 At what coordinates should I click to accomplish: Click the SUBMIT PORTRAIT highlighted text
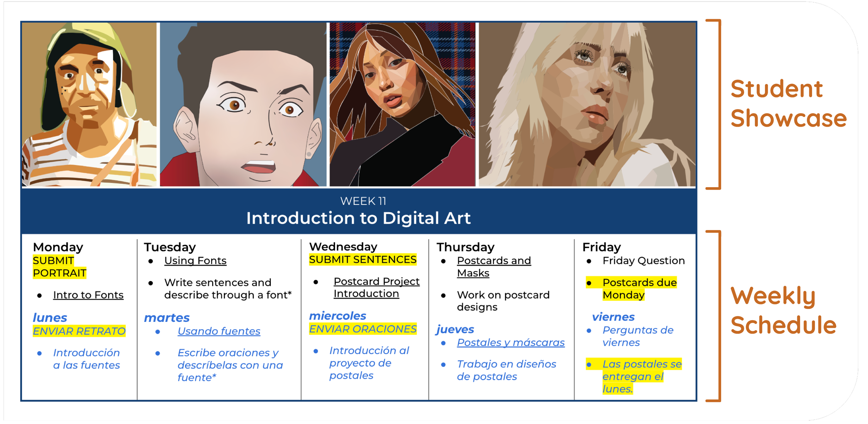[x=59, y=267]
